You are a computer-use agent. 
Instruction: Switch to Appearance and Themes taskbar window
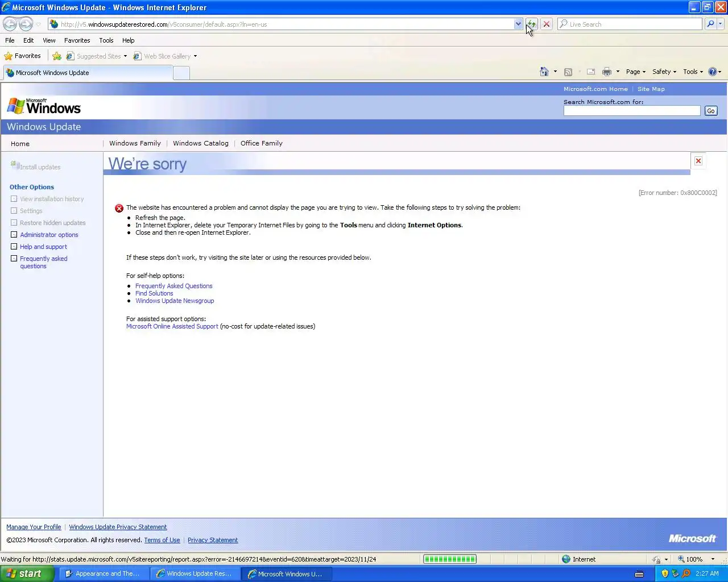coord(104,573)
